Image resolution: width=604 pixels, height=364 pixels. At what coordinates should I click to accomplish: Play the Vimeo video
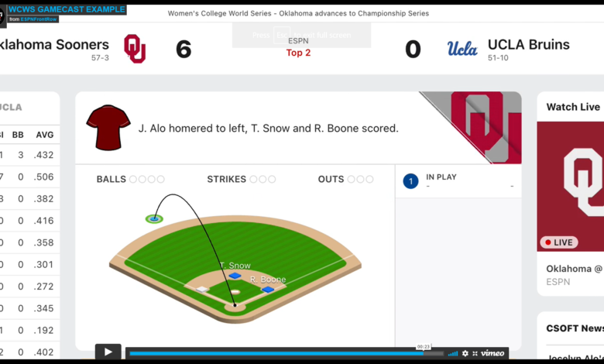click(x=108, y=352)
